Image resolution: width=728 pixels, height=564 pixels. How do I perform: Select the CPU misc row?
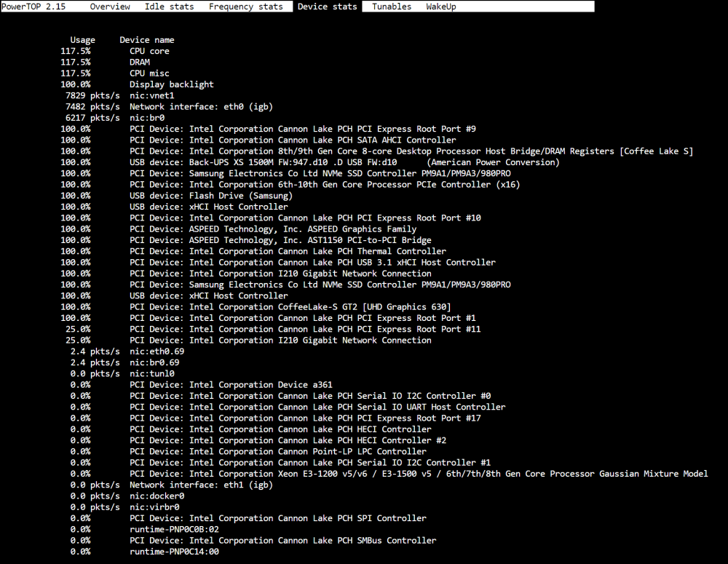coord(115,74)
